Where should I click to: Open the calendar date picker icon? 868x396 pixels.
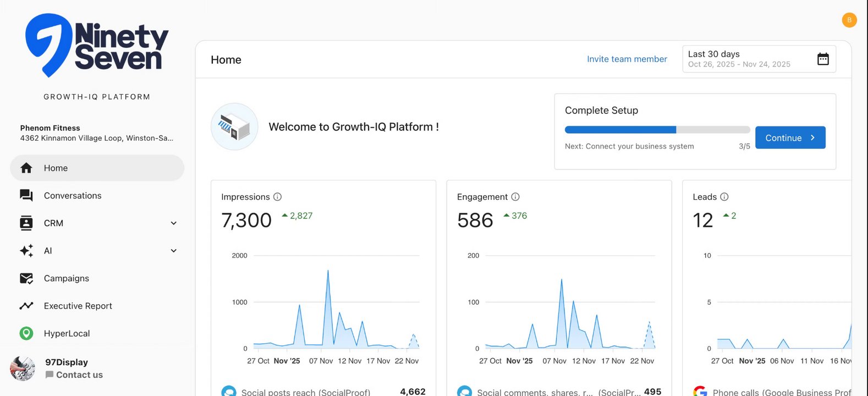point(823,59)
